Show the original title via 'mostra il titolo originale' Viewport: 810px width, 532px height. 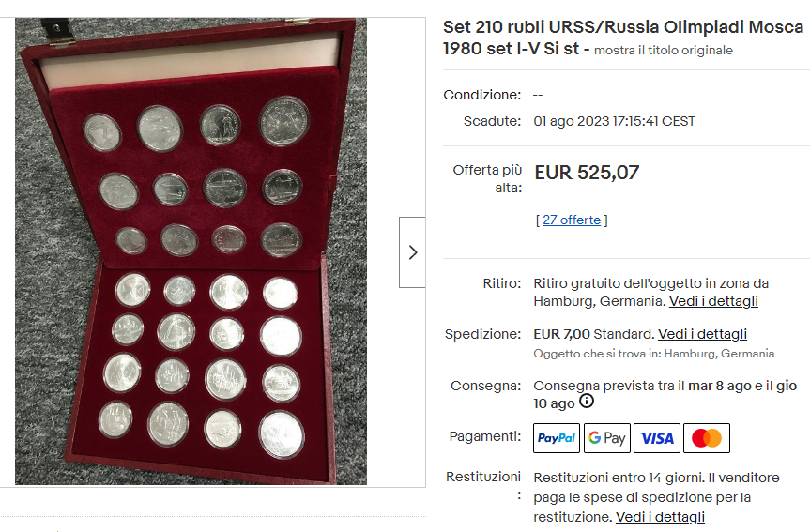click(x=663, y=50)
